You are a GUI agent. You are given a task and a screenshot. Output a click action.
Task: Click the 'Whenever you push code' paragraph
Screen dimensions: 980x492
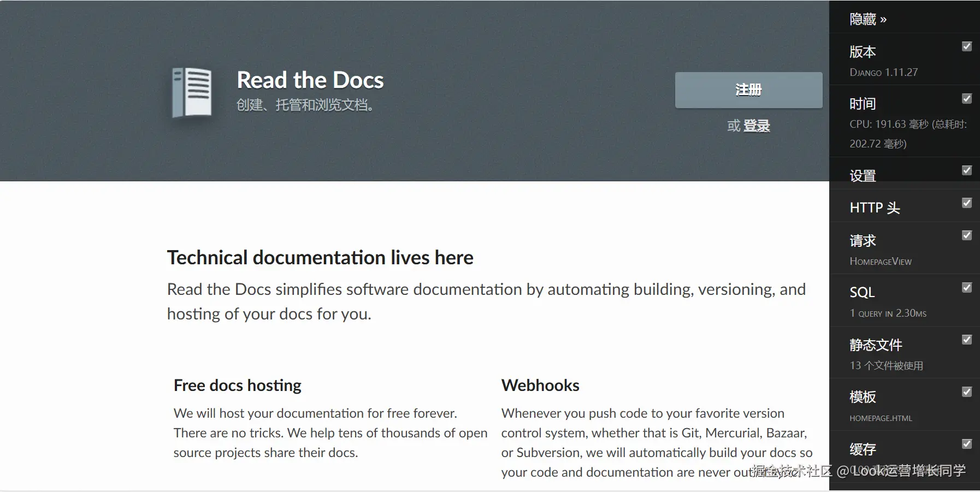click(x=657, y=443)
